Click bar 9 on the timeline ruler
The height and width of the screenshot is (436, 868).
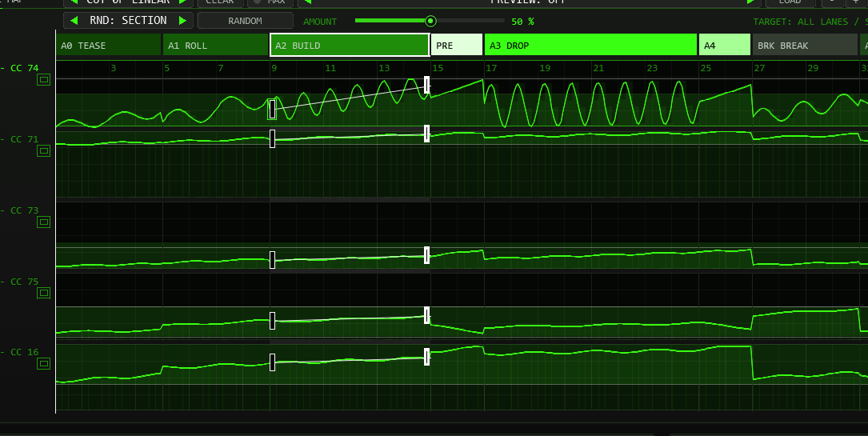274,68
